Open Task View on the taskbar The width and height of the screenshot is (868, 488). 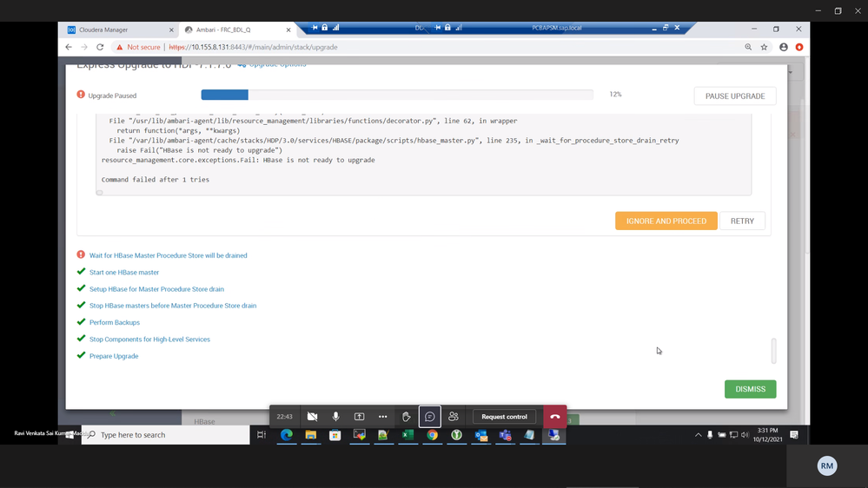[262, 435]
